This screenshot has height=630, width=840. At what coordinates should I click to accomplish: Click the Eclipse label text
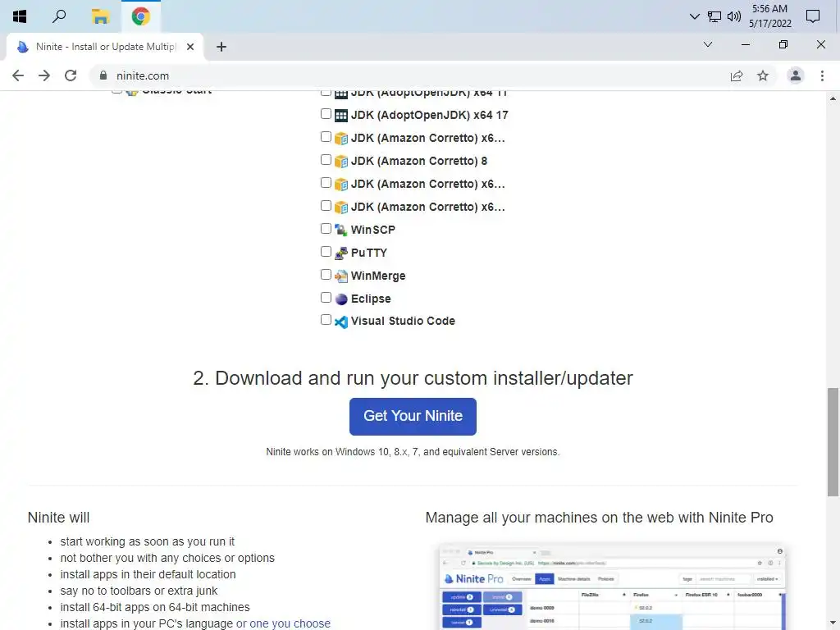click(371, 299)
